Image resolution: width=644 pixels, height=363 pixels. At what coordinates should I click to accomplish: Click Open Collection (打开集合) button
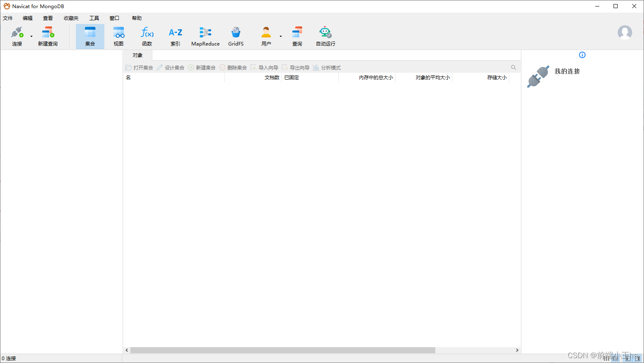click(139, 67)
